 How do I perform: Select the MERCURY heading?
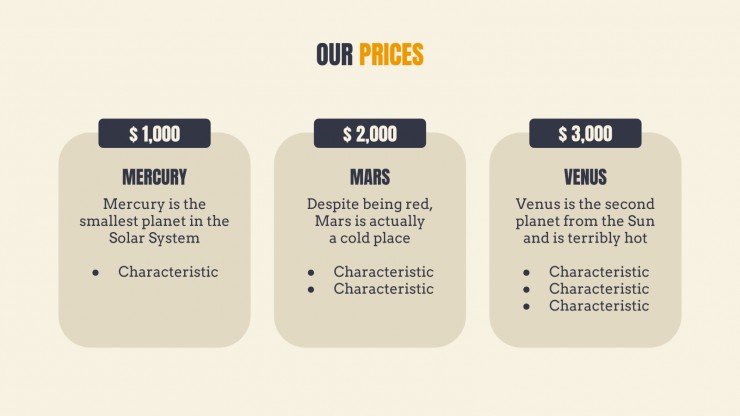pos(154,177)
